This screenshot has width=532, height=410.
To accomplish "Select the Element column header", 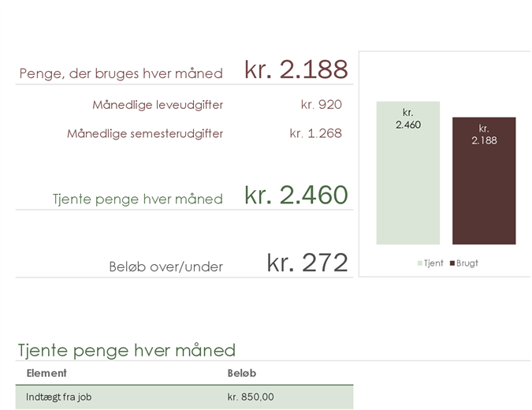I will [47, 373].
